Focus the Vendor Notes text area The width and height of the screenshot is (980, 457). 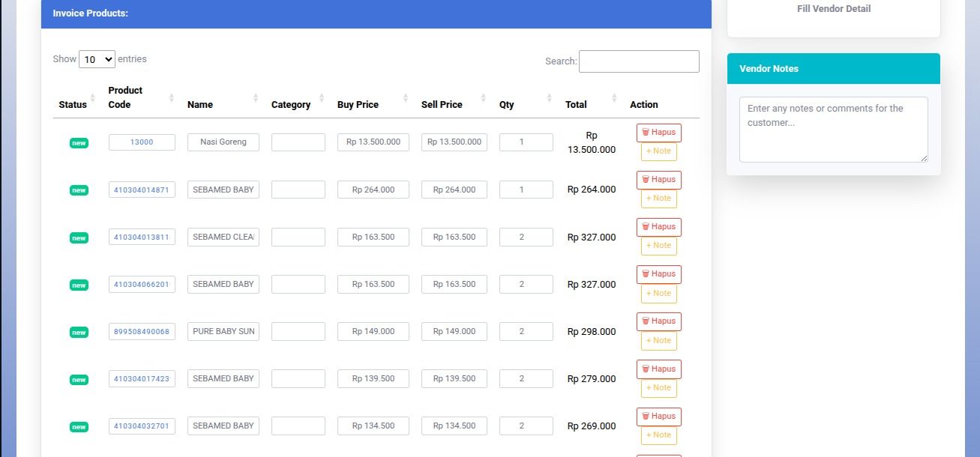point(833,129)
